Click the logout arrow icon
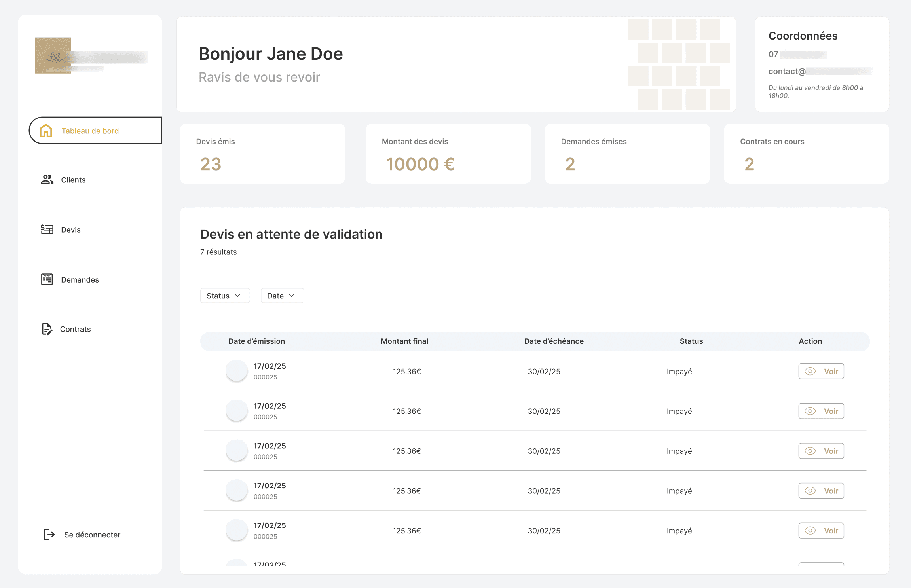 click(x=49, y=535)
